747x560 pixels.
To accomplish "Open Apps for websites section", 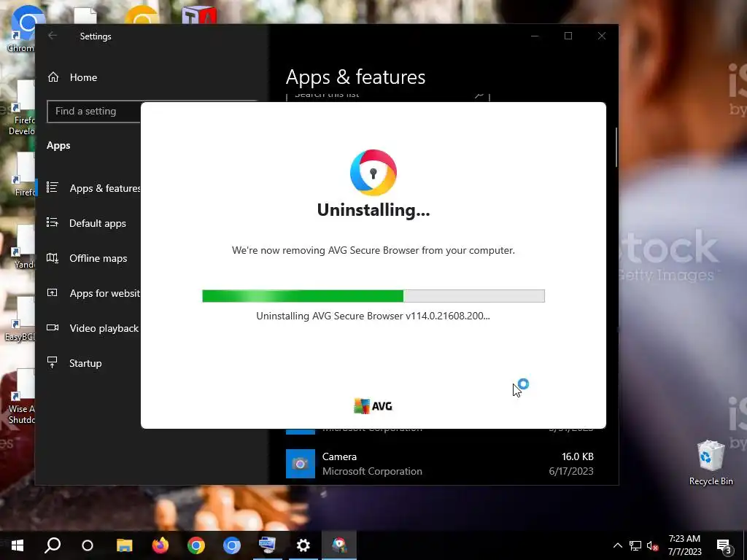I will (93, 293).
